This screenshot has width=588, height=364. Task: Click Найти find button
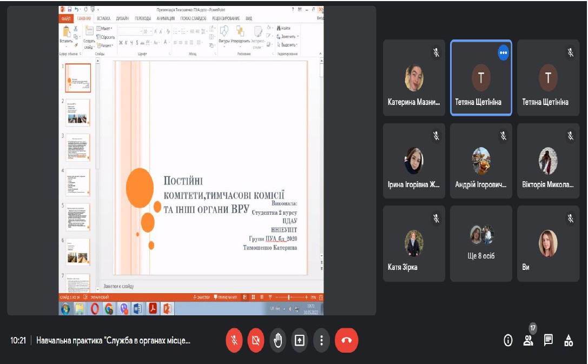coord(283,28)
